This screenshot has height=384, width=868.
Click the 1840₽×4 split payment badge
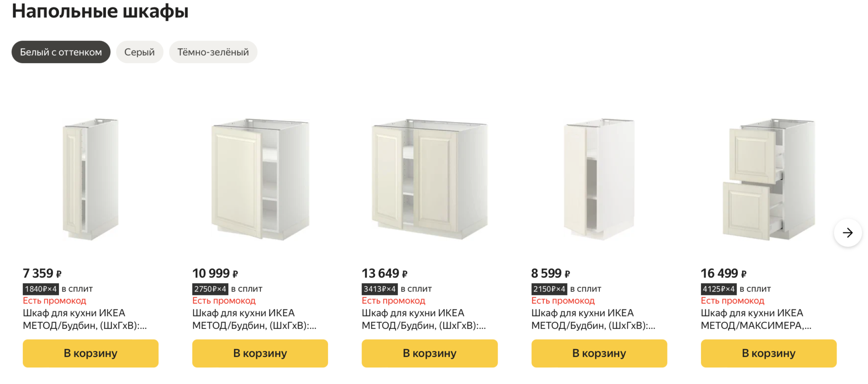(41, 289)
